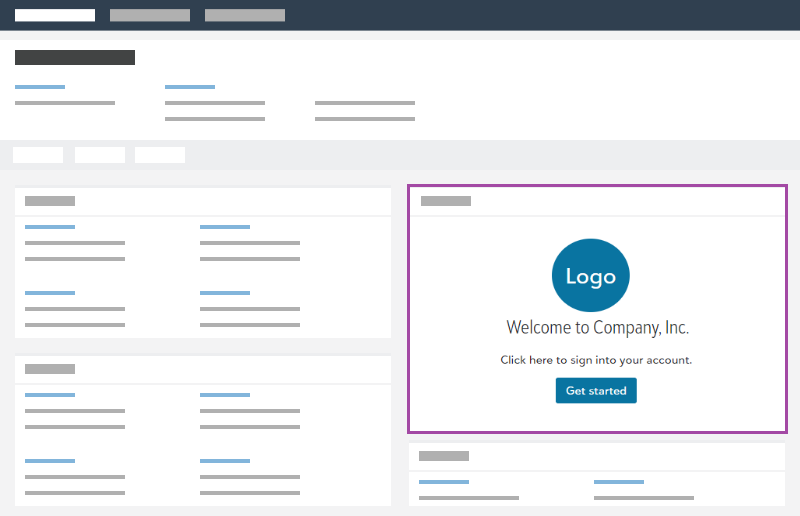The height and width of the screenshot is (516, 800).
Task: Click the title of the bottom-left card
Action: tap(50, 369)
